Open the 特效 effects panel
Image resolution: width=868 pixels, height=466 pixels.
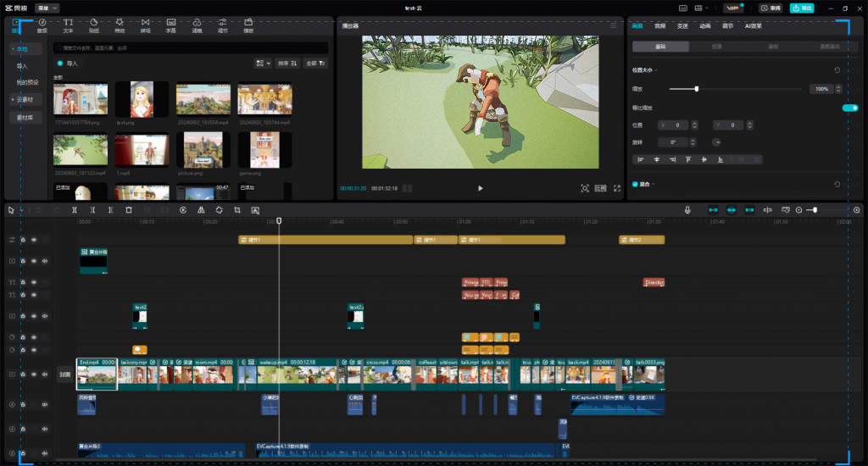tap(120, 25)
